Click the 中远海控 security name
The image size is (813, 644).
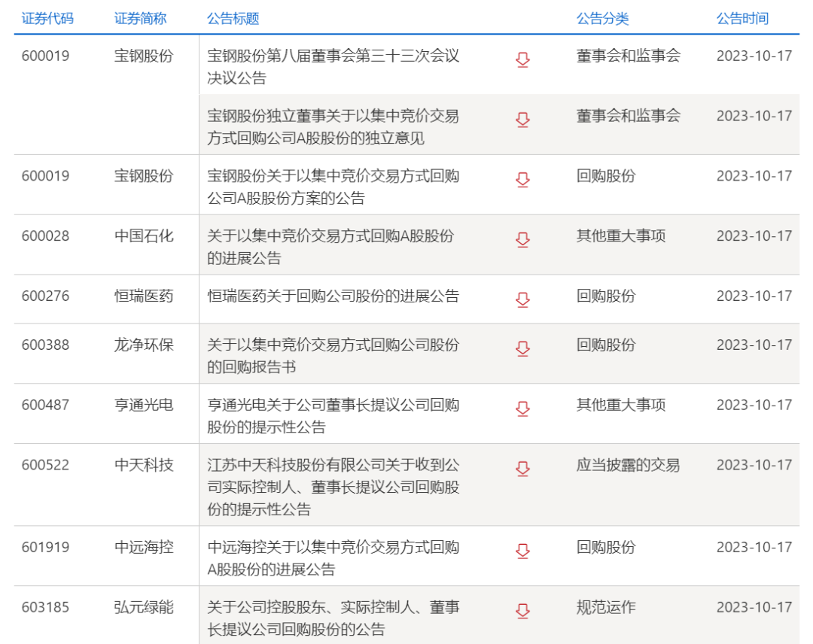(x=144, y=548)
